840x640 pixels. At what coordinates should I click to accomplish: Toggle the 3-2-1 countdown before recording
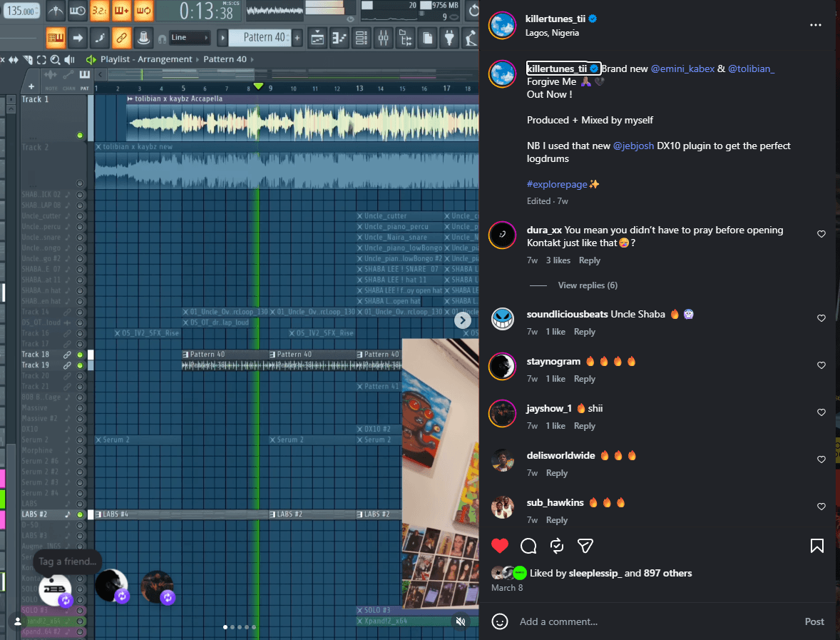pos(99,10)
